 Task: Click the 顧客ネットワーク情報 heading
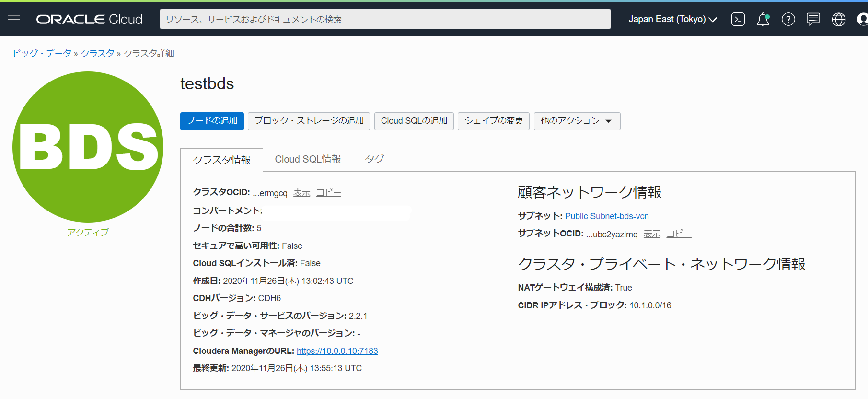tap(590, 192)
